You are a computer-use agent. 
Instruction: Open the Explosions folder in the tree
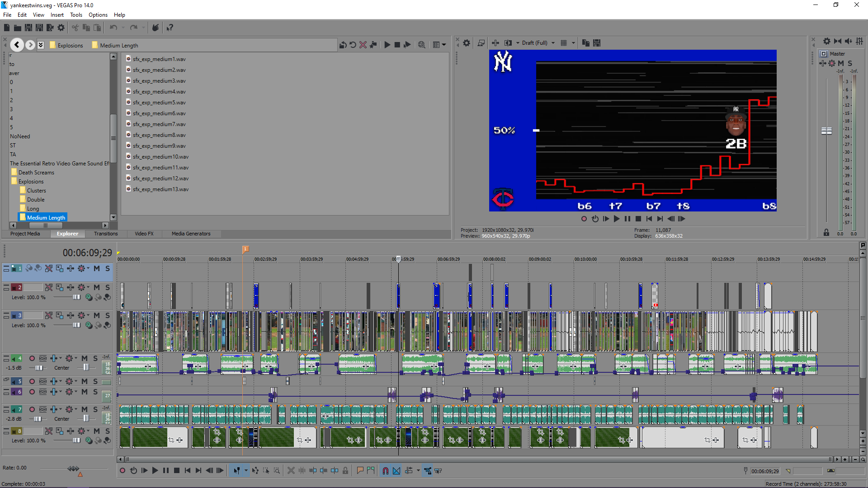tap(31, 182)
